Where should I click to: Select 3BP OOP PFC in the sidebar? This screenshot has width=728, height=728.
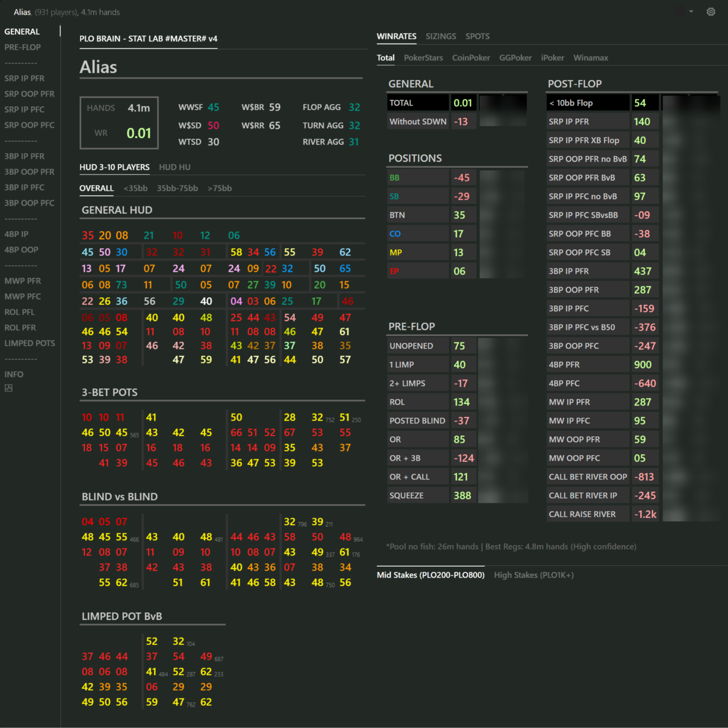pos(29,203)
